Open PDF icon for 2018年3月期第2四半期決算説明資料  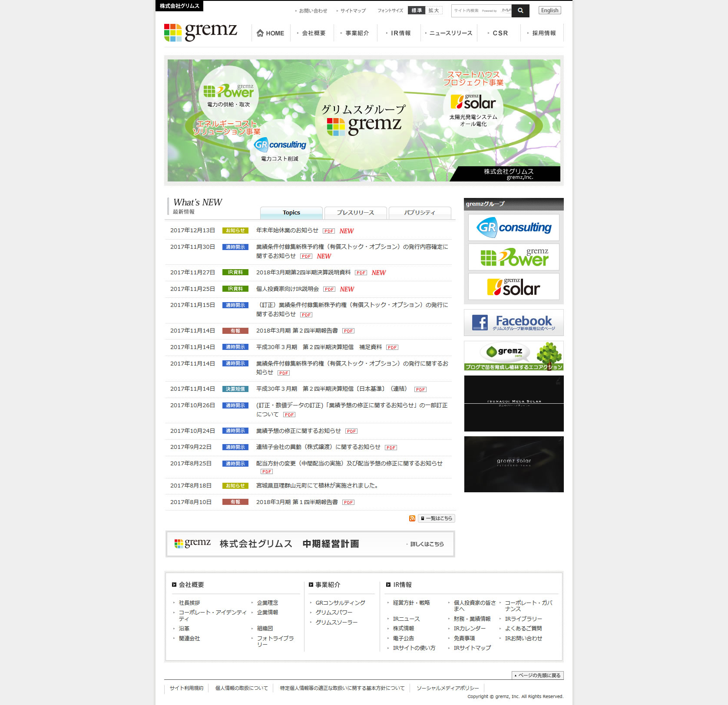[361, 273]
